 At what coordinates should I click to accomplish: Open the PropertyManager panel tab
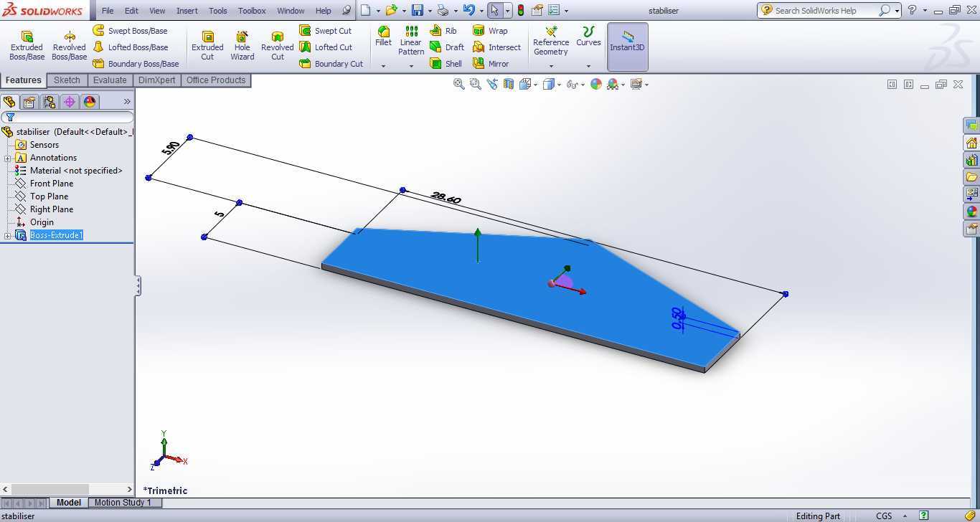coord(29,102)
